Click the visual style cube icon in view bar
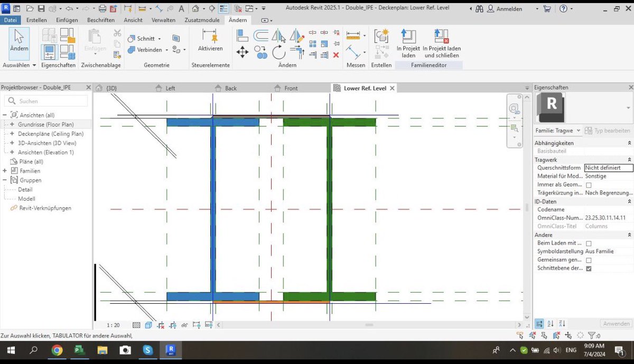This screenshot has height=364, width=634. coord(148,325)
